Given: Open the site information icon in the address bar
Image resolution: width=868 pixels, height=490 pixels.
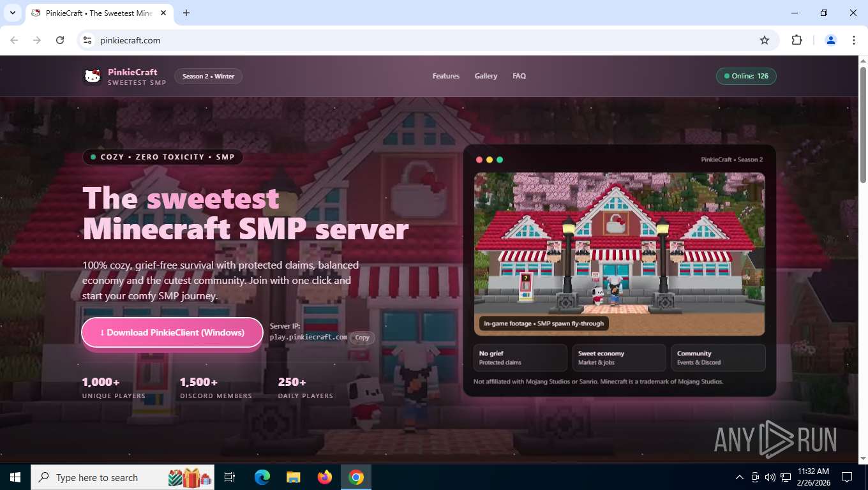Looking at the screenshot, I should coord(88,40).
